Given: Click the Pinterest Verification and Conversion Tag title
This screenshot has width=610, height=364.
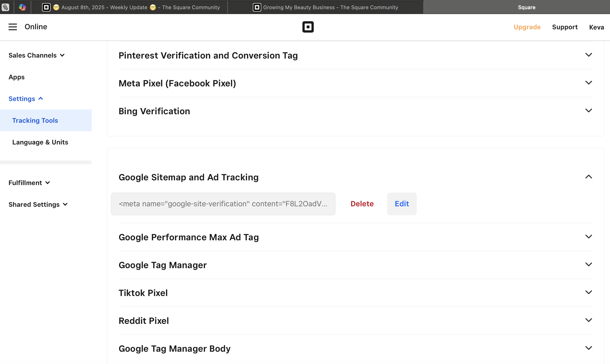Looking at the screenshot, I should pyautogui.click(x=208, y=55).
